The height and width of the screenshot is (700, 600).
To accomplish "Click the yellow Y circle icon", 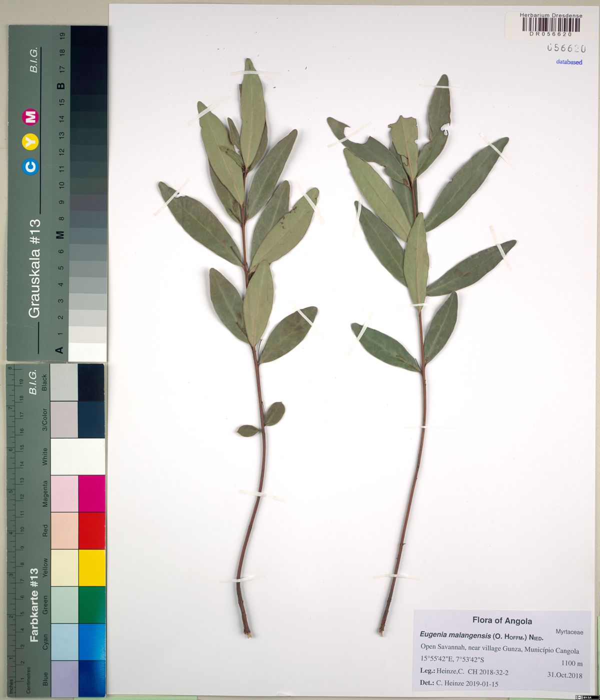I will [x=31, y=142].
